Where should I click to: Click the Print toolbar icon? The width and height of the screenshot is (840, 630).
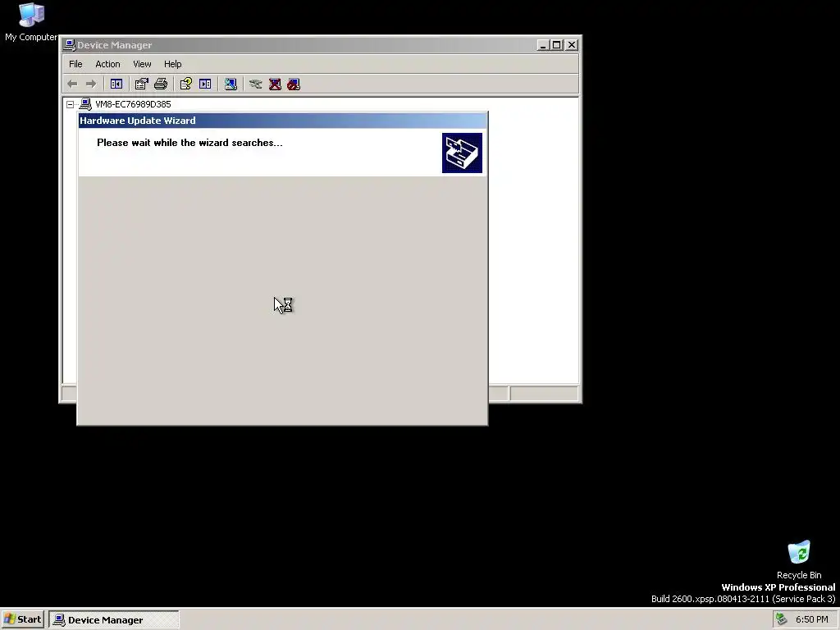[x=161, y=84]
